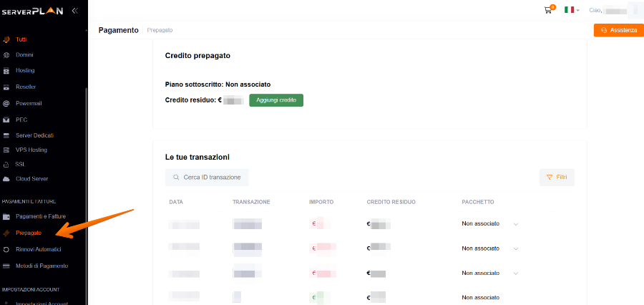Click the SSL padlock icon
The height and width of the screenshot is (305, 644).
6,164
